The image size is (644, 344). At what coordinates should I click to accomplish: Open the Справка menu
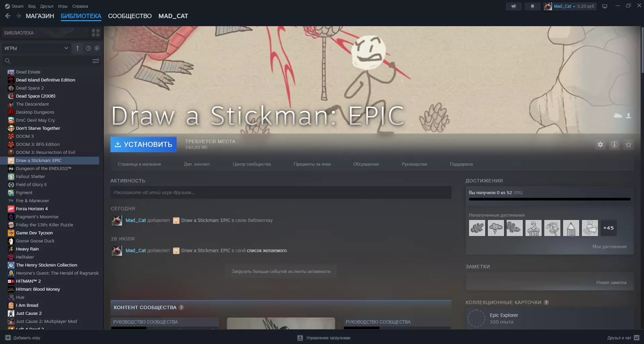(80, 6)
